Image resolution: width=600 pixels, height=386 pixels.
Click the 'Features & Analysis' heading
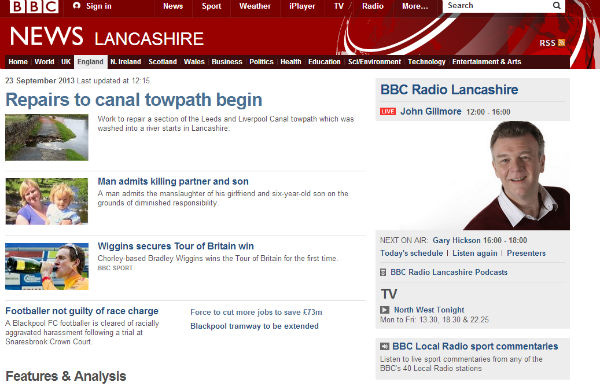pos(66,376)
